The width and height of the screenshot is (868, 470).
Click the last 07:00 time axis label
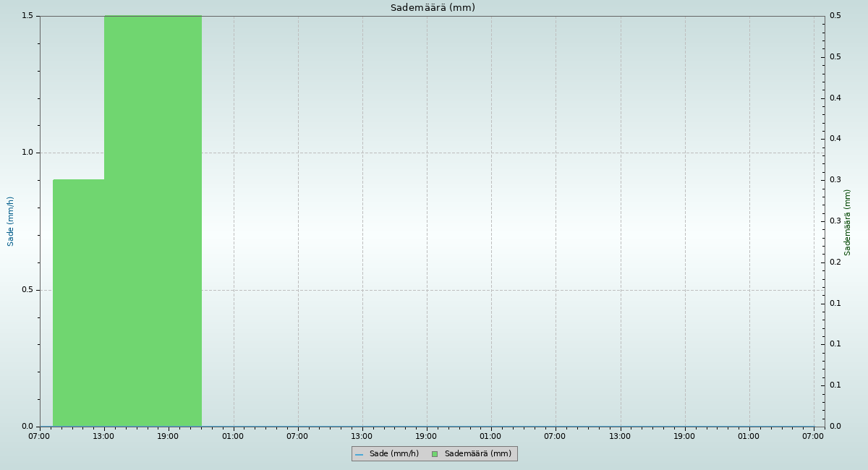pyautogui.click(x=813, y=436)
